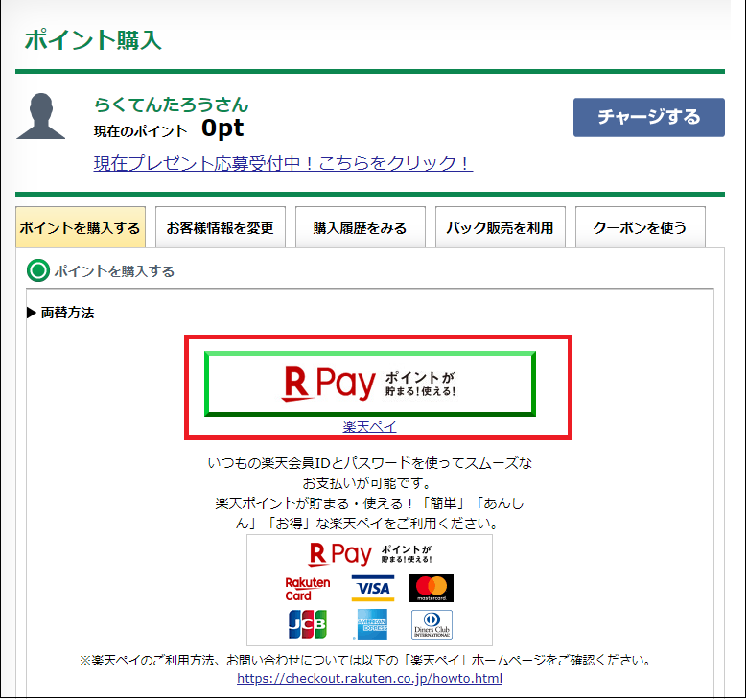Click the ポイント購入 page heading

click(x=93, y=39)
